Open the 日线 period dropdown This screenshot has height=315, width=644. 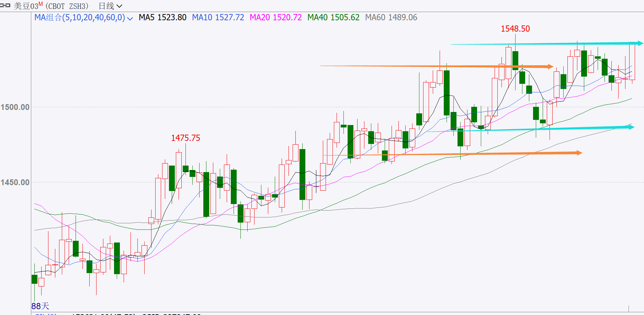(x=110, y=6)
